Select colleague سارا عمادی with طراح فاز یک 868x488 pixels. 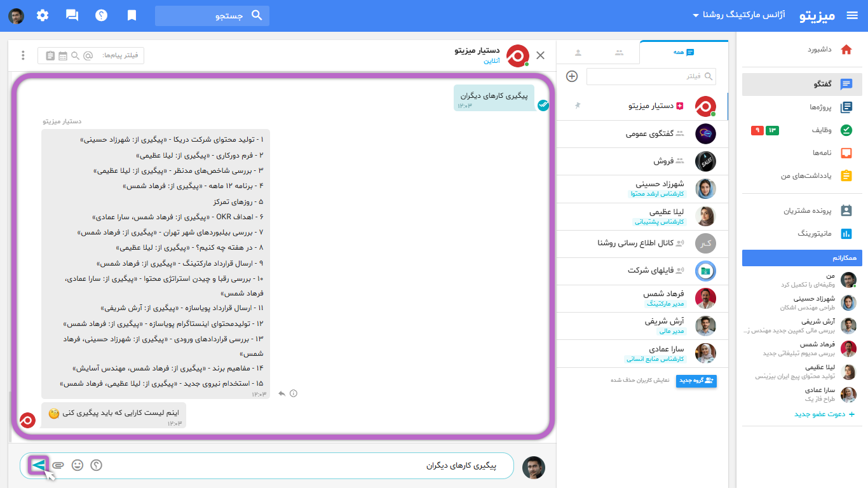coord(802,394)
